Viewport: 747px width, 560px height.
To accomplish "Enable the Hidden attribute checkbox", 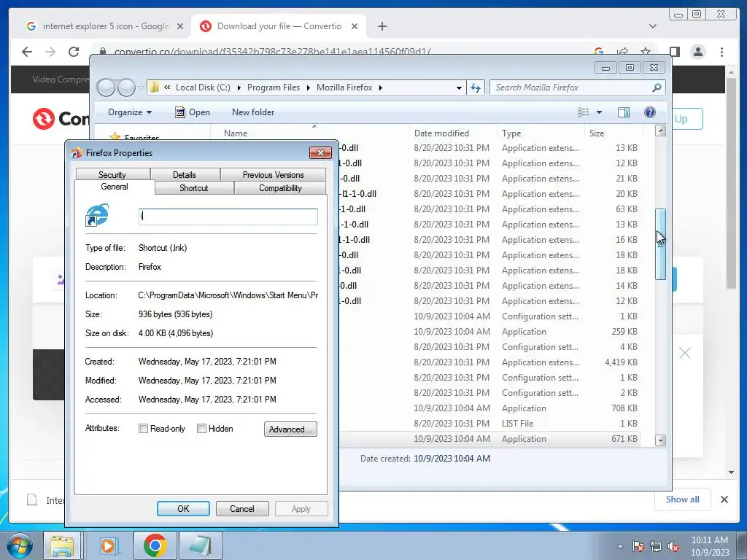I will (x=201, y=429).
